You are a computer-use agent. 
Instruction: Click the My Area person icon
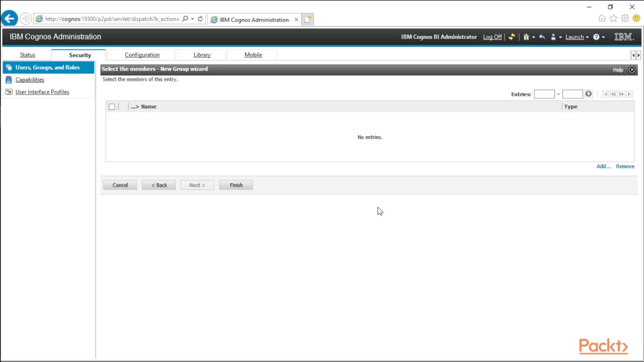click(553, 37)
